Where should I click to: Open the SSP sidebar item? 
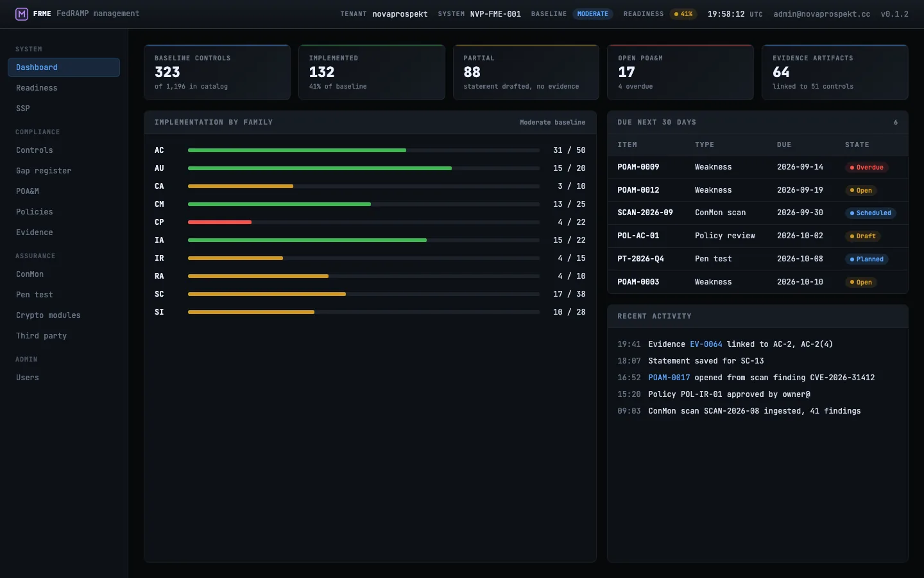click(x=64, y=109)
